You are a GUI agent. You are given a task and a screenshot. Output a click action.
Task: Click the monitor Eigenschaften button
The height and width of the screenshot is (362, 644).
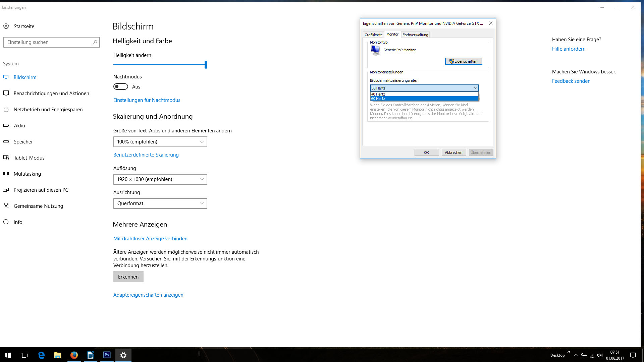464,61
